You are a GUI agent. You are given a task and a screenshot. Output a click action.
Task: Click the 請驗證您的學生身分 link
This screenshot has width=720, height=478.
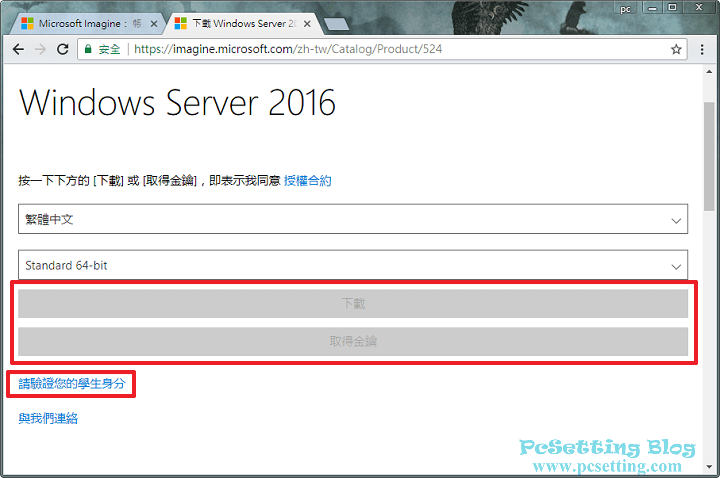point(71,383)
